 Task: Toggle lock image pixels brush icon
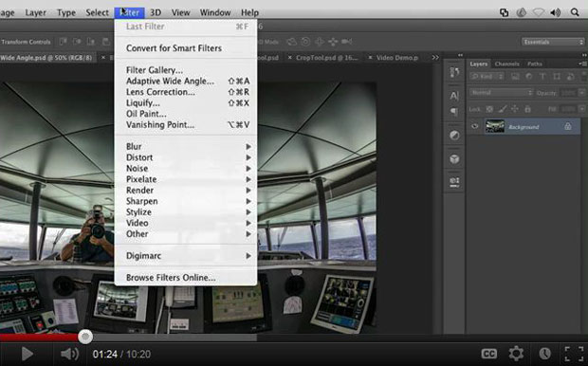(503, 109)
